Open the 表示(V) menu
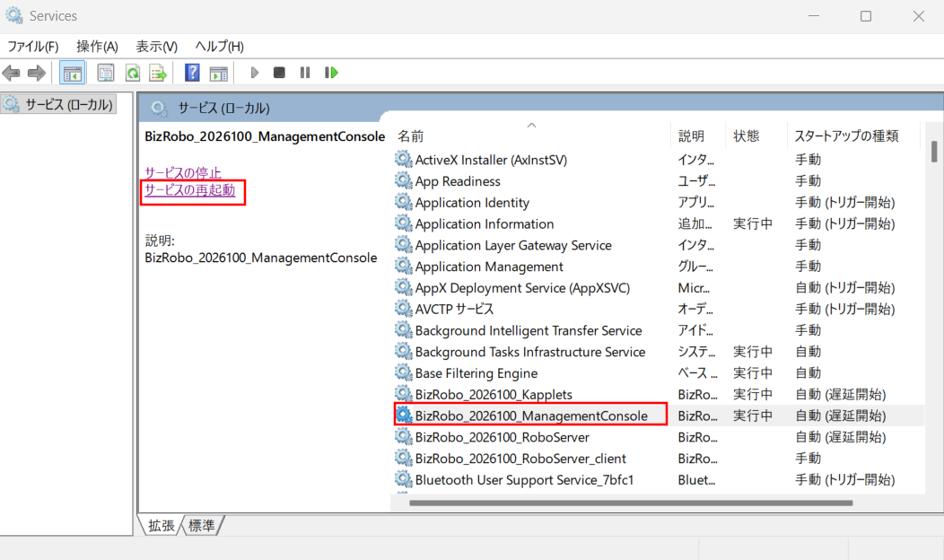944x560 pixels. click(x=156, y=47)
